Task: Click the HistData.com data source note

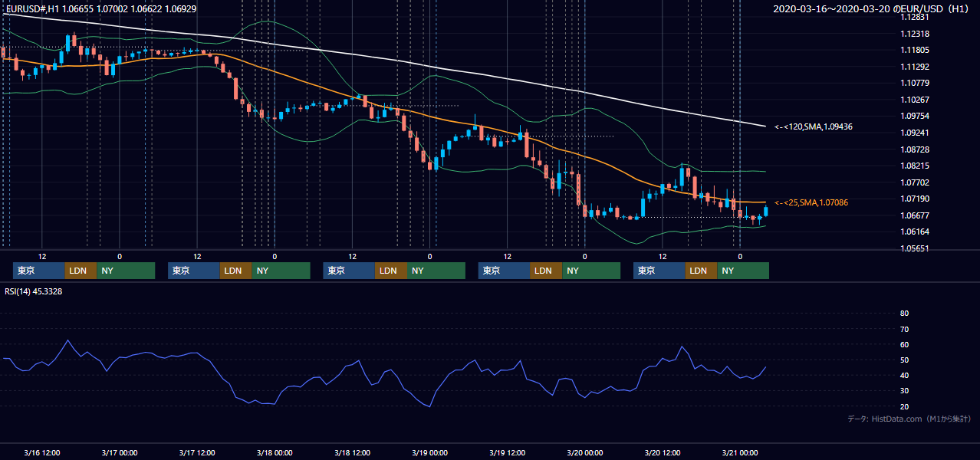Action: 909,419
